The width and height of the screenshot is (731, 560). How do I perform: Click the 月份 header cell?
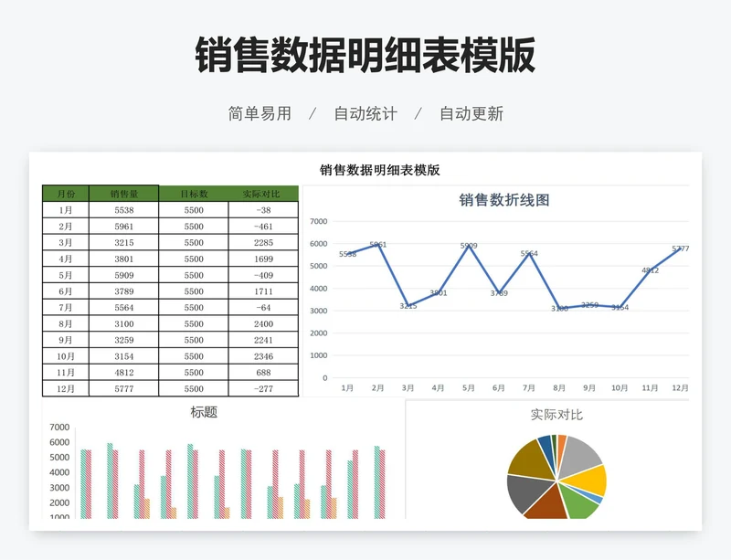tap(66, 194)
